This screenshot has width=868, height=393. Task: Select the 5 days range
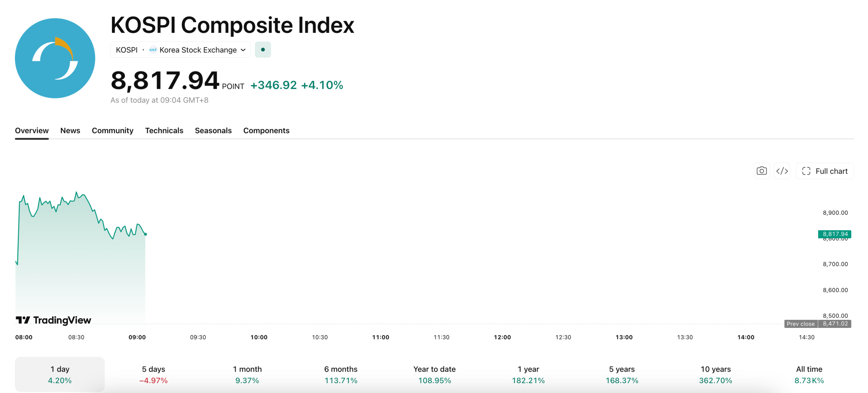click(154, 374)
